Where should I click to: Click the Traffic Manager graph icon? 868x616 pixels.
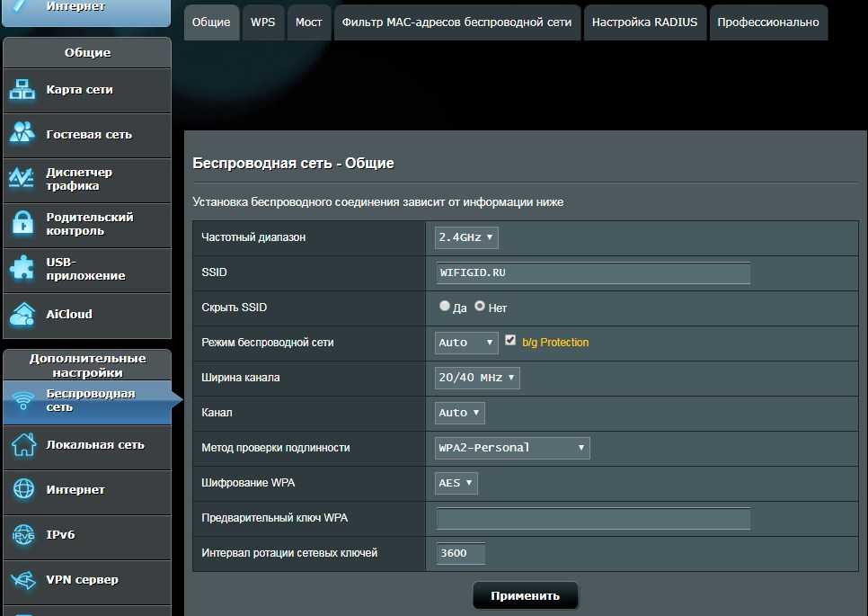[22, 178]
